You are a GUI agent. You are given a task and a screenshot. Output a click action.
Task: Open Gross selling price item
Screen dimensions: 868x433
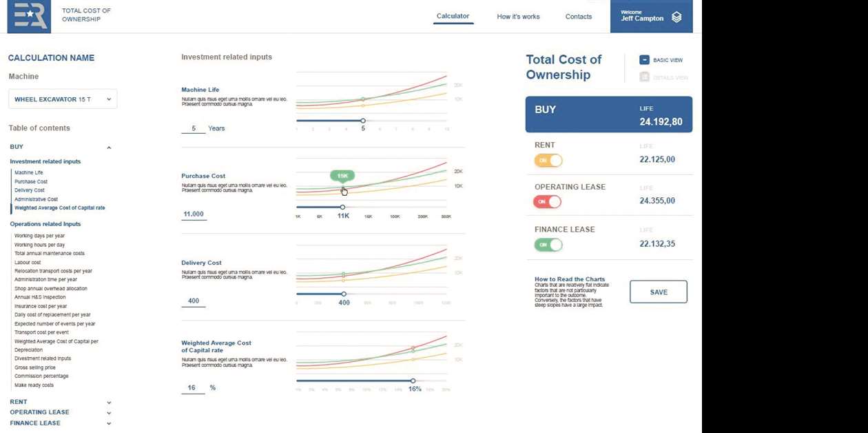[35, 367]
